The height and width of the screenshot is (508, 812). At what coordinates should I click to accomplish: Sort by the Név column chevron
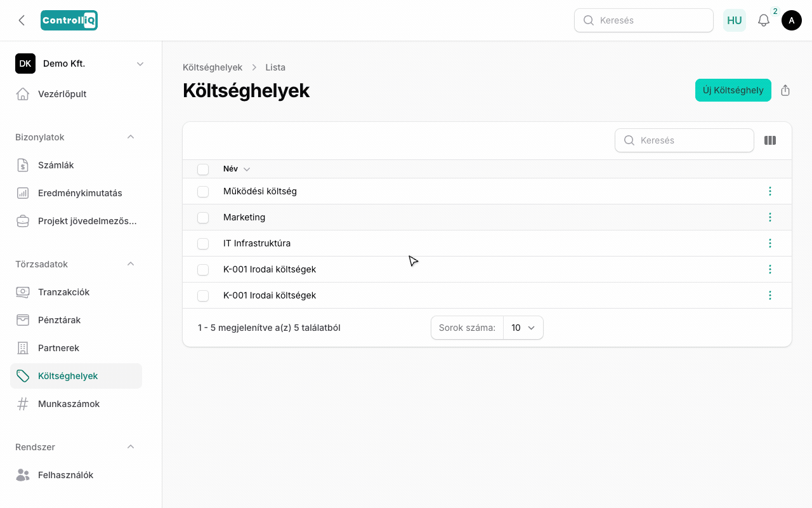click(247, 170)
